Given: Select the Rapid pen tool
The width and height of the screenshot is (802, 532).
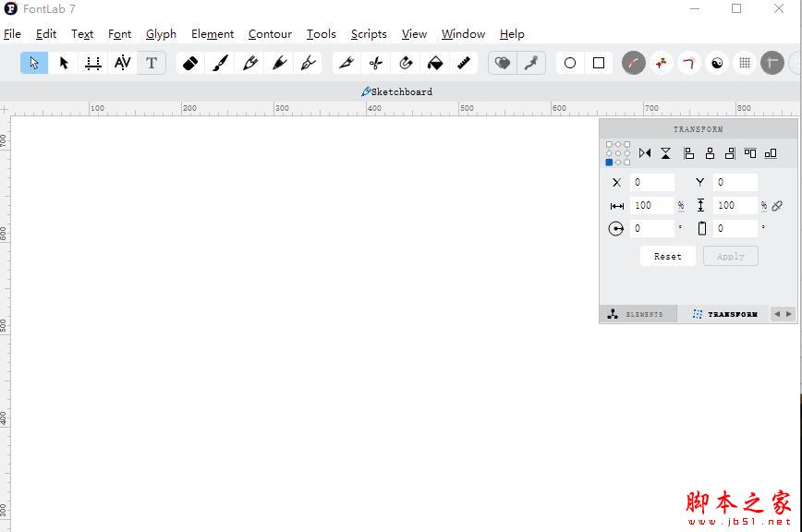Looking at the screenshot, I should click(x=279, y=63).
